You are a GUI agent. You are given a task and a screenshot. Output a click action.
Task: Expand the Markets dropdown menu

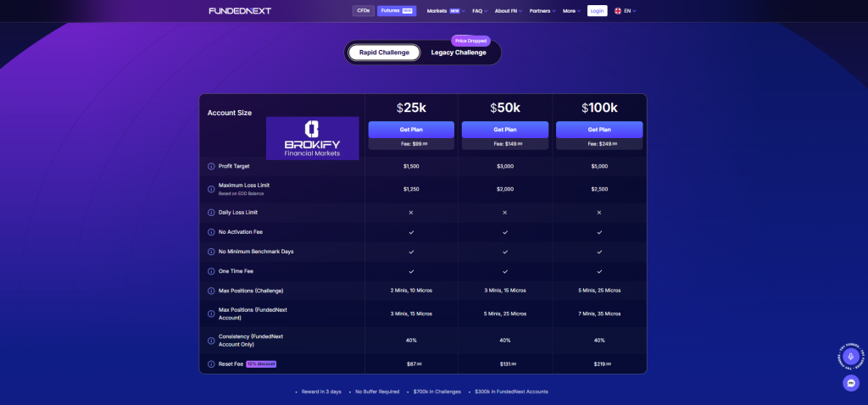(446, 11)
